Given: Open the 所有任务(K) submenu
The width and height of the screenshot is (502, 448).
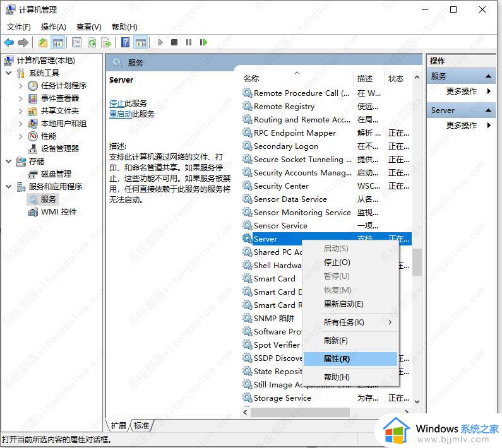Looking at the screenshot, I should 350,322.
